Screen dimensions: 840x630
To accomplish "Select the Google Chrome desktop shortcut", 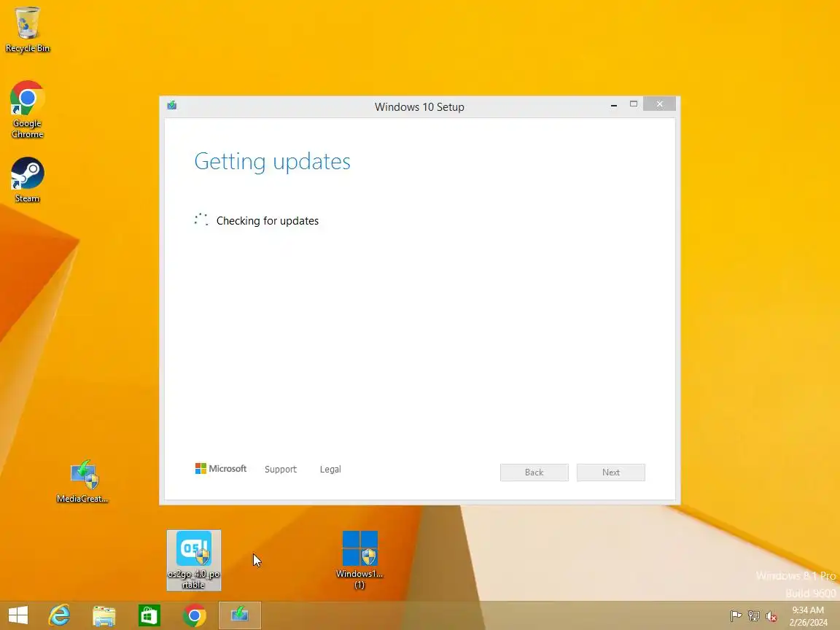I will click(x=27, y=109).
